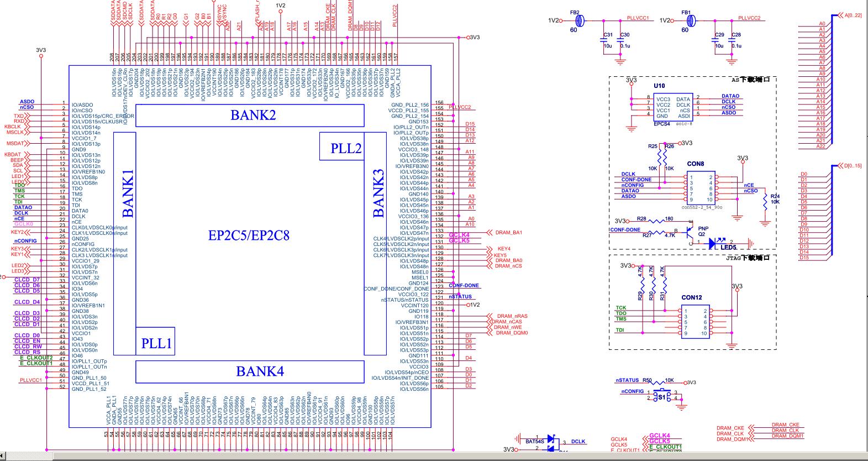This screenshot has width=868, height=461.
Task: Click the "C31" capacitor label
Action: pos(607,35)
